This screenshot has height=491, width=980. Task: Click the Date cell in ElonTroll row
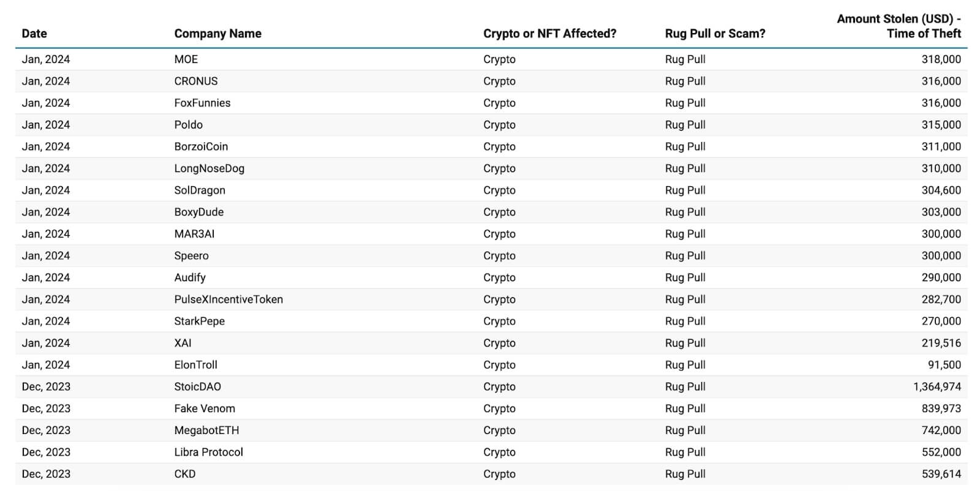[46, 365]
